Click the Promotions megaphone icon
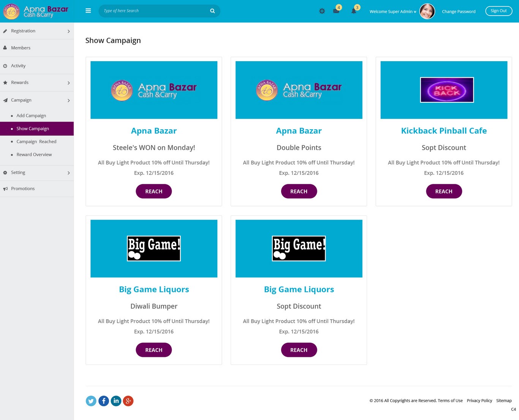 [5, 189]
